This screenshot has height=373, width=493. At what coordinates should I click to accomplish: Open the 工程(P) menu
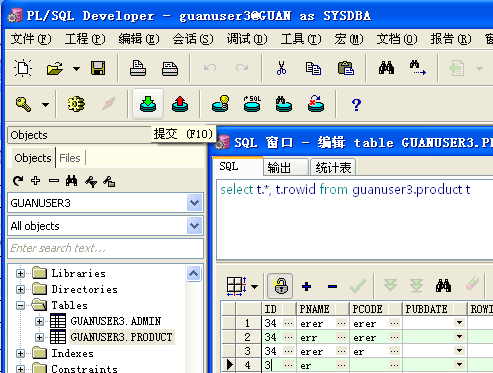point(85,39)
